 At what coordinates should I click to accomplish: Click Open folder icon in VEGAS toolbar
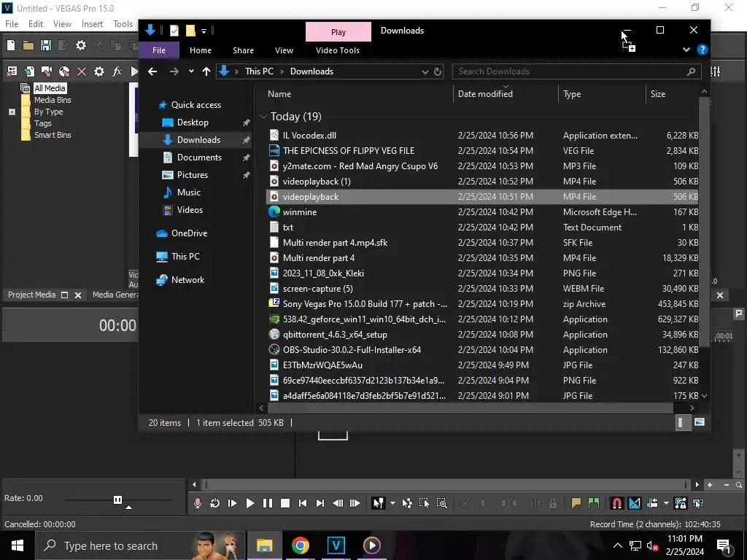28,45
